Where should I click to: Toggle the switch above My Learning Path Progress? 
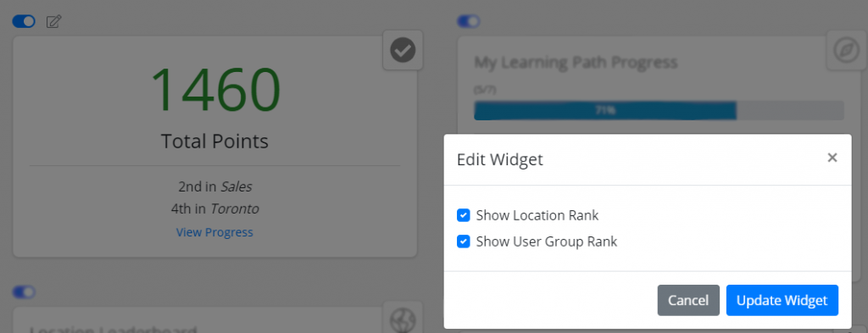[x=468, y=21]
